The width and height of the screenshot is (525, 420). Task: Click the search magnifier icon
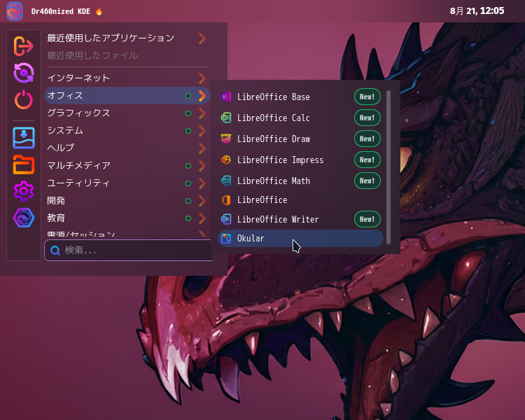tap(55, 250)
